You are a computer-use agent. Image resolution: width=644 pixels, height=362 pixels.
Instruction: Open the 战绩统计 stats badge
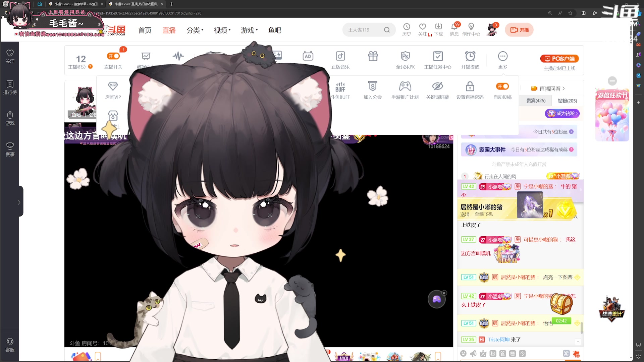click(612, 309)
